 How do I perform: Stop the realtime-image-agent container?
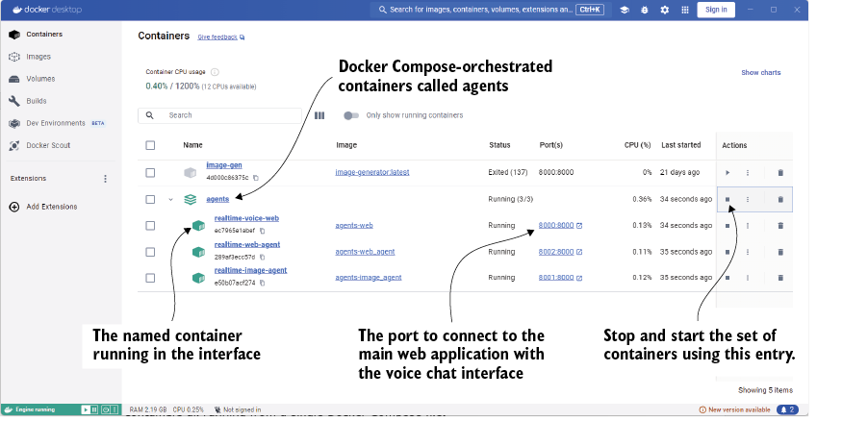click(728, 278)
